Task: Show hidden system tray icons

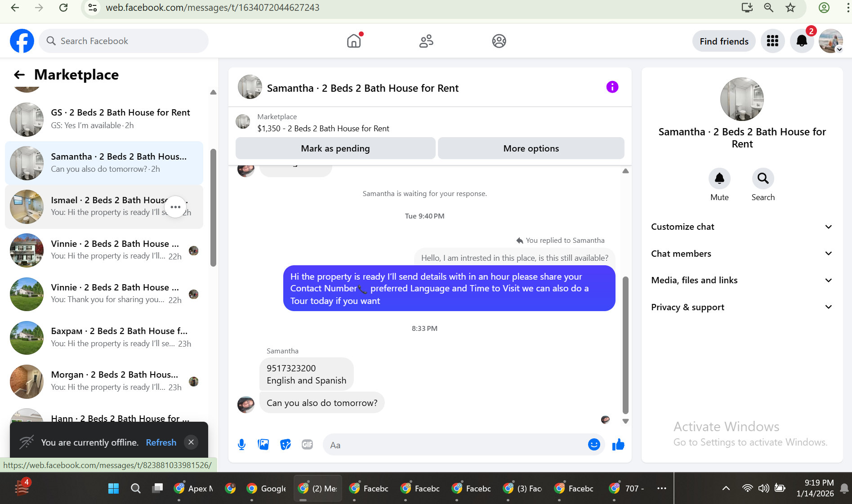Action: [x=726, y=488]
